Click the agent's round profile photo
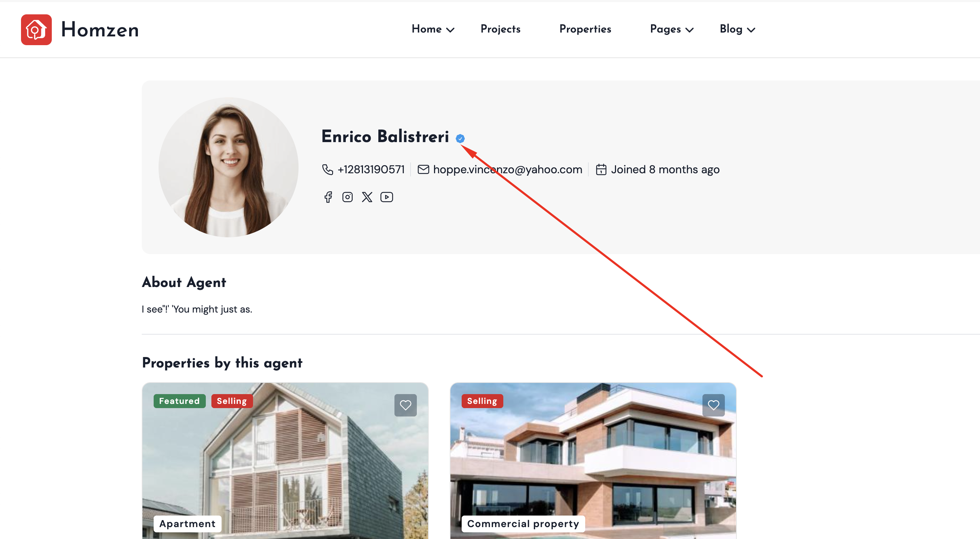980x539 pixels. coord(228,167)
